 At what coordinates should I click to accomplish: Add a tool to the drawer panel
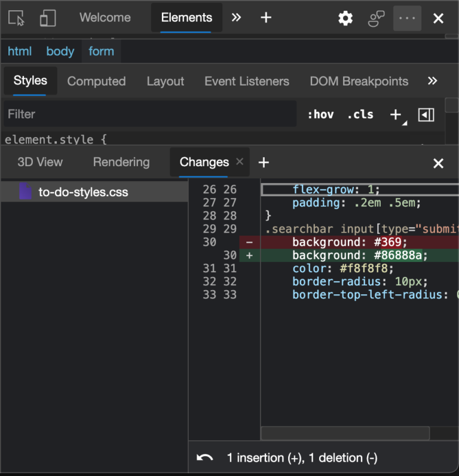click(264, 163)
